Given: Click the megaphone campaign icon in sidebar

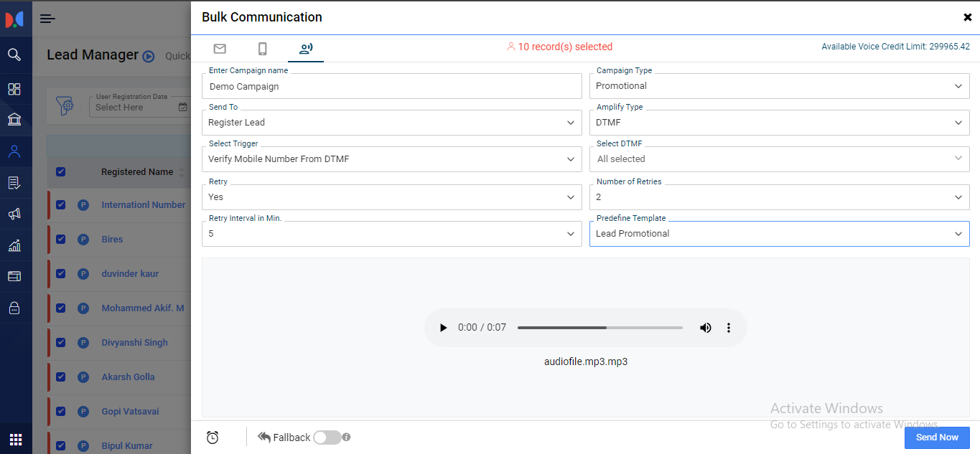Looking at the screenshot, I should pyautogui.click(x=14, y=214).
